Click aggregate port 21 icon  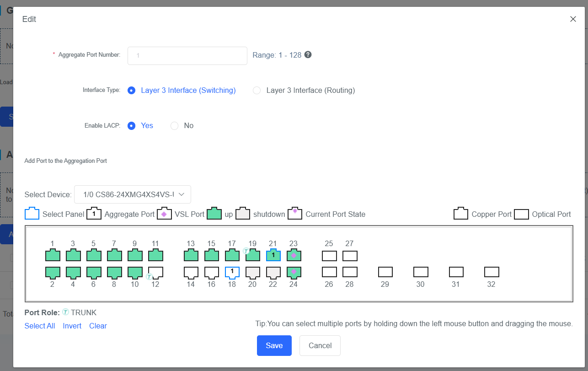coord(273,255)
